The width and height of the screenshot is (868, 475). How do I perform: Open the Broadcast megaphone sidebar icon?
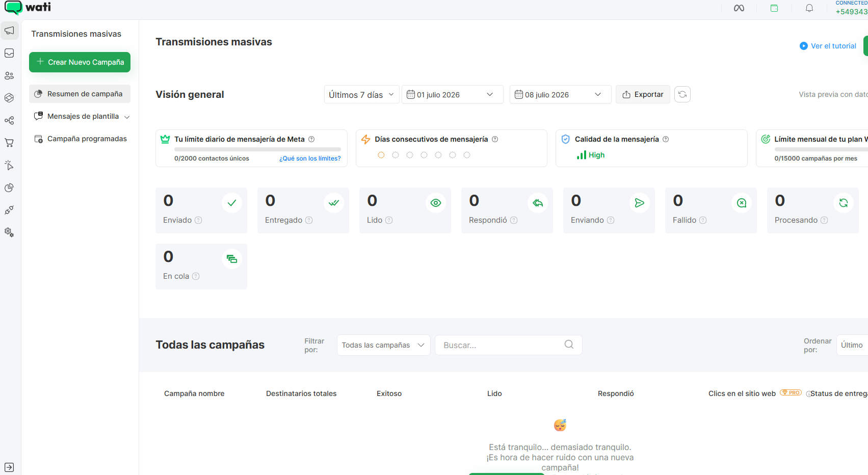coord(9,31)
